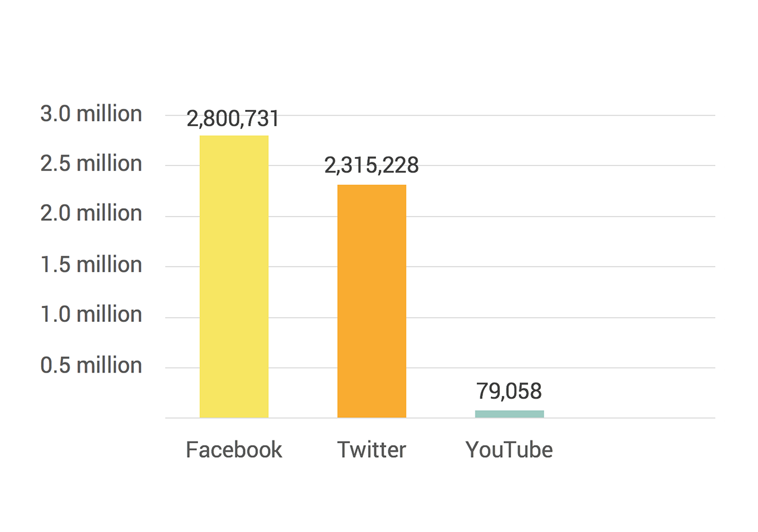Select the 3.0 million axis tick
The width and height of the screenshot is (758, 532).
pos(92,114)
